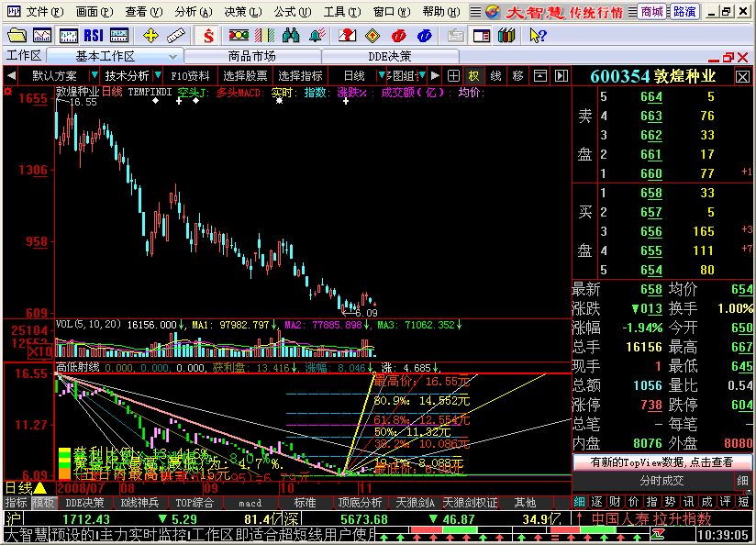Open the binoculars search tool
This screenshot has height=545, width=756.
(291, 35)
